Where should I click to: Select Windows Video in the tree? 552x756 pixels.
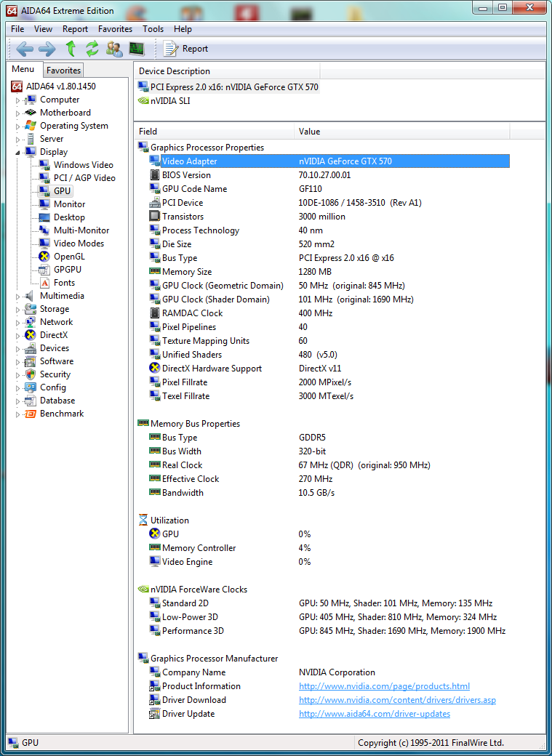click(84, 165)
